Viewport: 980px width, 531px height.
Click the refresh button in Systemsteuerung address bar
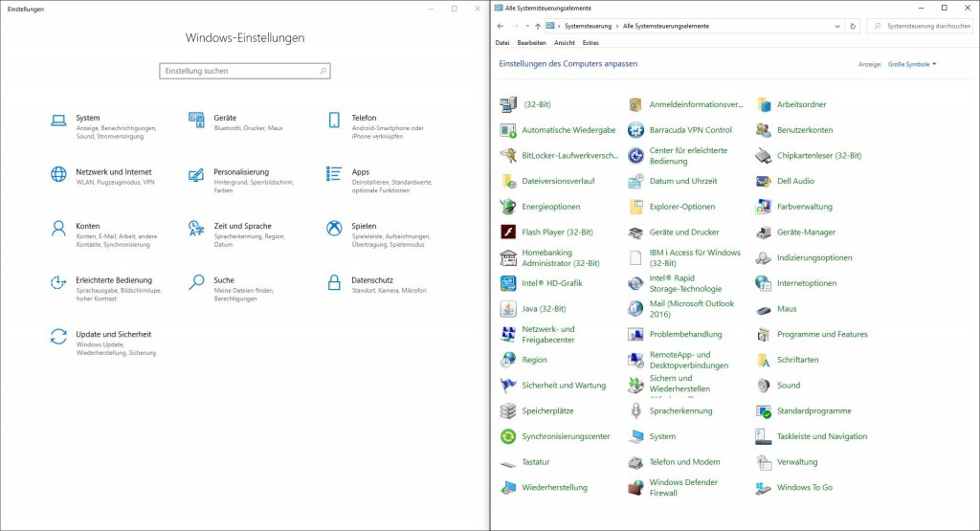pos(853,26)
